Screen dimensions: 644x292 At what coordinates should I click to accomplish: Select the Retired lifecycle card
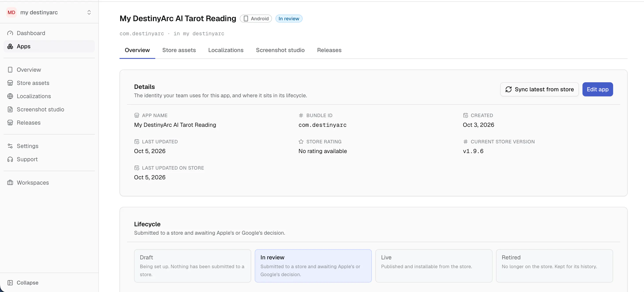tap(554, 266)
